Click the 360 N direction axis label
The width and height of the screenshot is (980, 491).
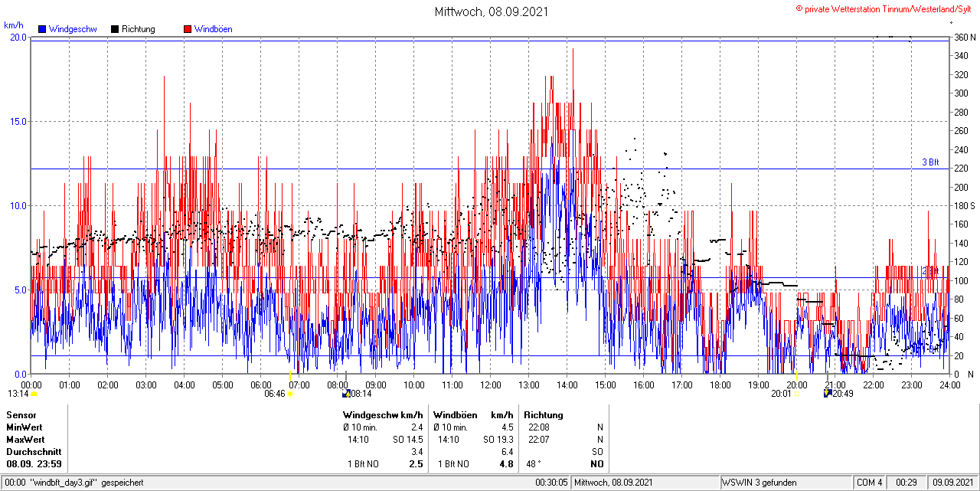tap(964, 37)
